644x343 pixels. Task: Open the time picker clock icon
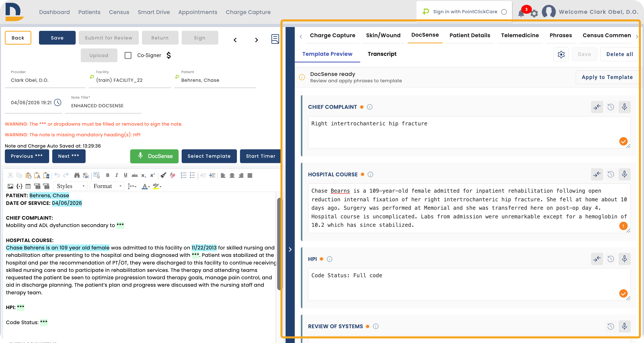[x=58, y=102]
